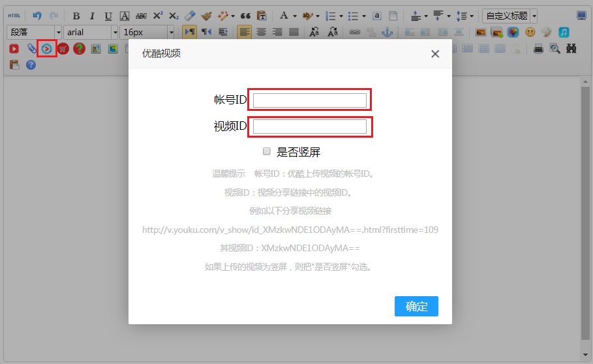This screenshot has width=593, height=364.
Task: Click the indent first line icon
Action: coord(222,32)
